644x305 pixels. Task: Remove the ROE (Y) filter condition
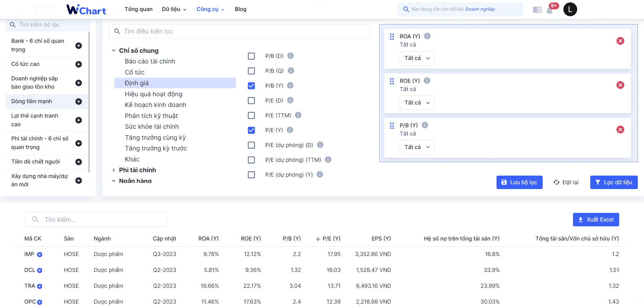[620, 85]
